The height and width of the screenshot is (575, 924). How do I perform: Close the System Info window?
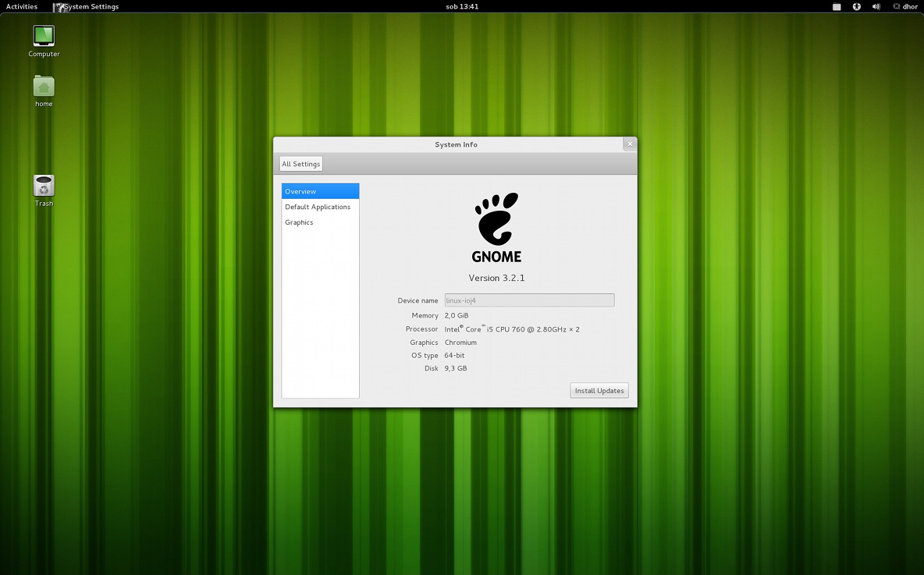point(630,144)
